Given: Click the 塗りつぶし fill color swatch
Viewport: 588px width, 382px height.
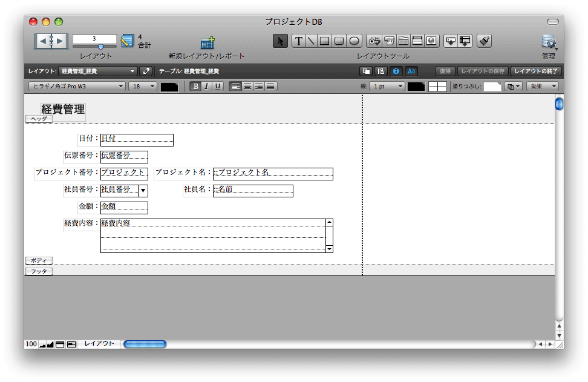Looking at the screenshot, I should (x=492, y=87).
